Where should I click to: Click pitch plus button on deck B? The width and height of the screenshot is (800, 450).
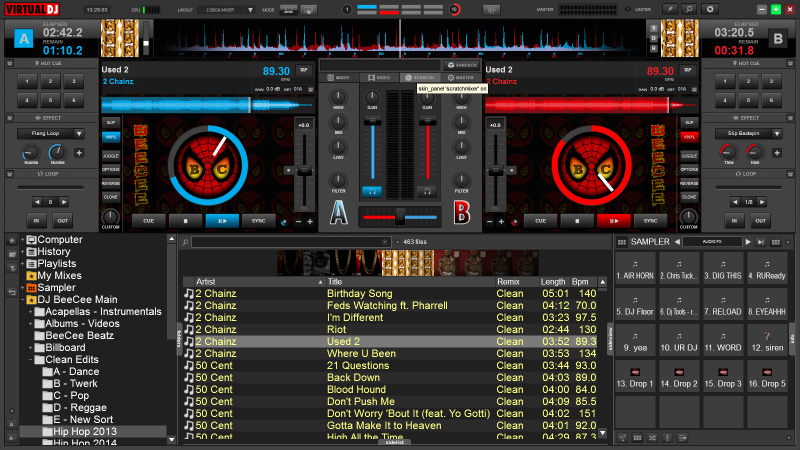pyautogui.click(x=502, y=221)
